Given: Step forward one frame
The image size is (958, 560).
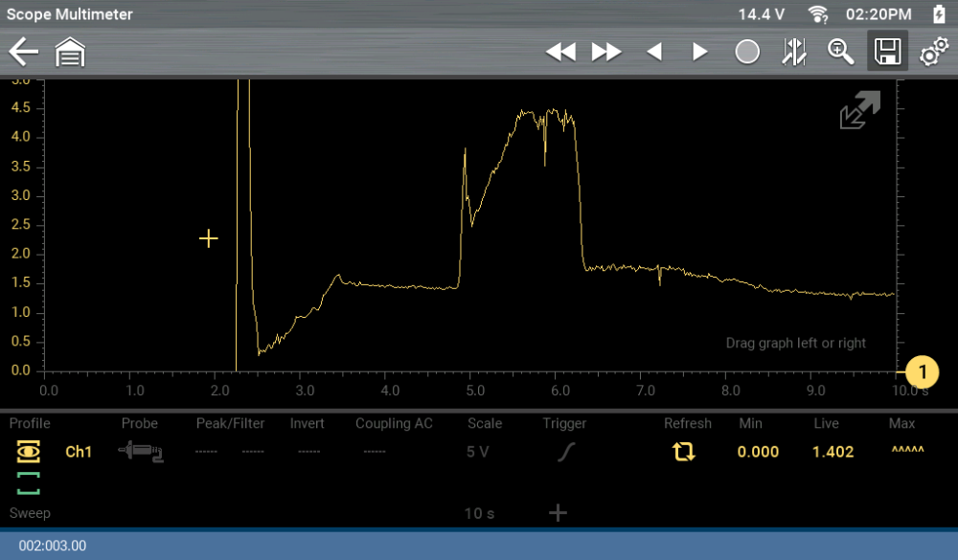Looking at the screenshot, I should (x=700, y=53).
